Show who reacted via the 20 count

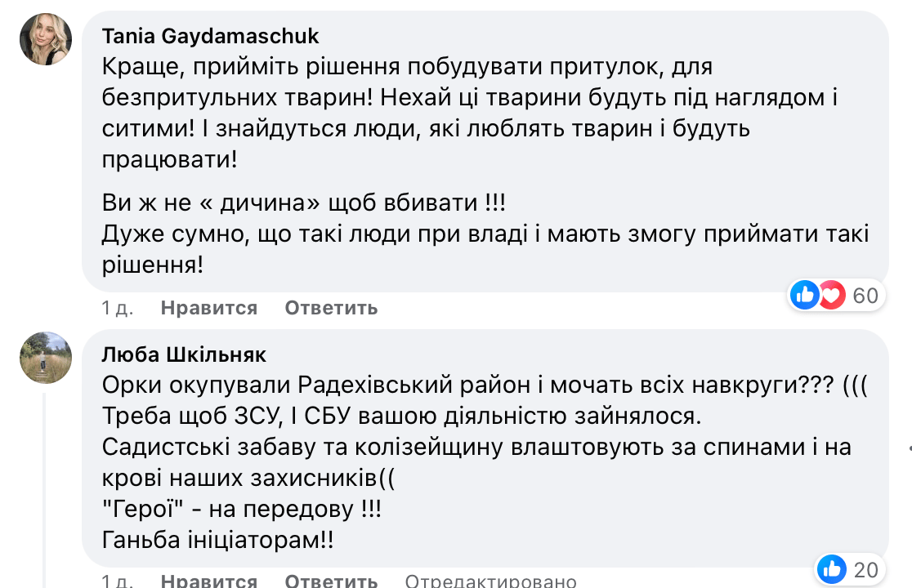coord(865,569)
